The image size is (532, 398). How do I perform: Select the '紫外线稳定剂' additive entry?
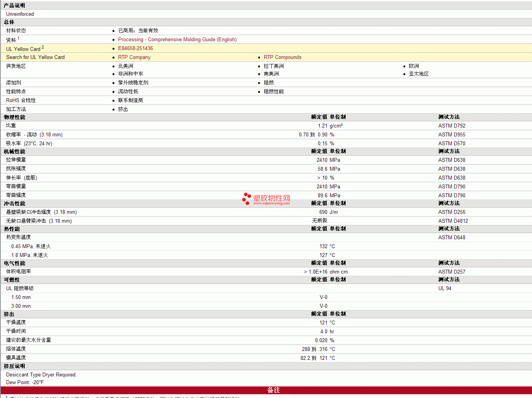coord(133,83)
